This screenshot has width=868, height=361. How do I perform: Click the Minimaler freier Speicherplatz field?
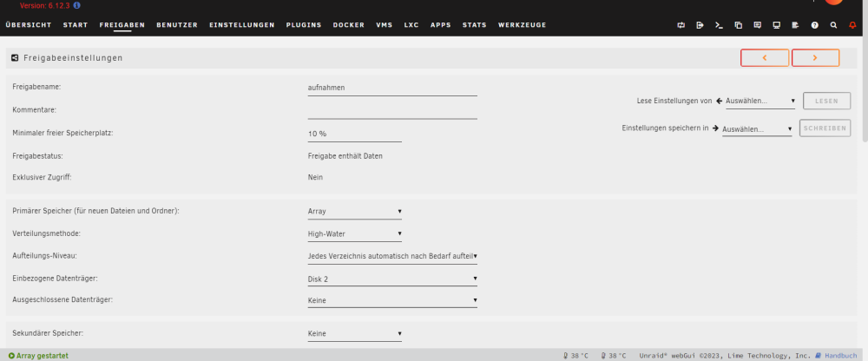(x=355, y=134)
